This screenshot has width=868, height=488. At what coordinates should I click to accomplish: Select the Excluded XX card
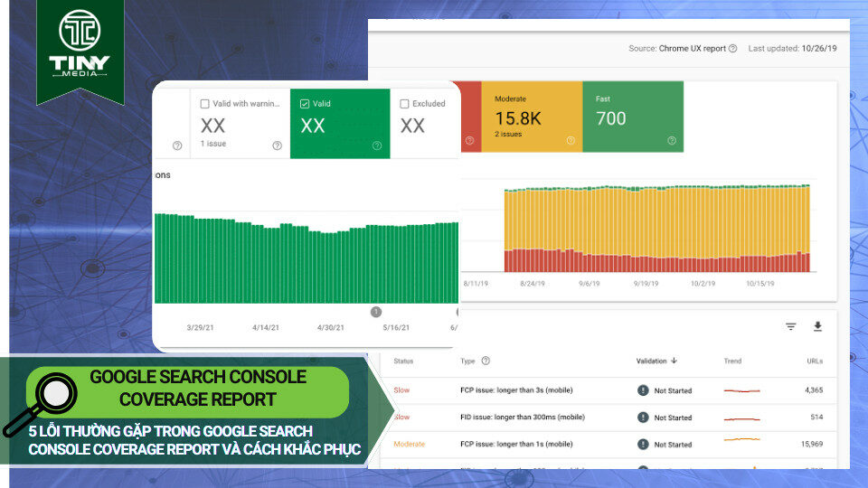425,124
